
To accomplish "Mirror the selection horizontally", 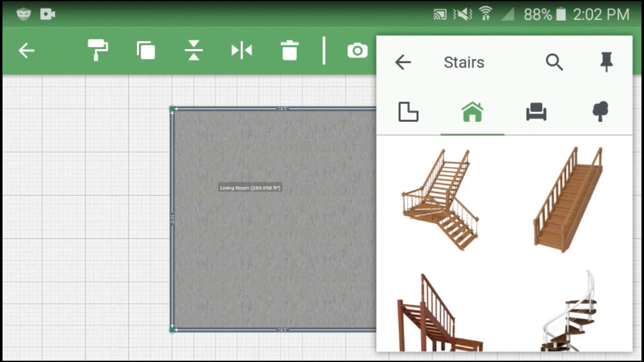I will click(242, 50).
